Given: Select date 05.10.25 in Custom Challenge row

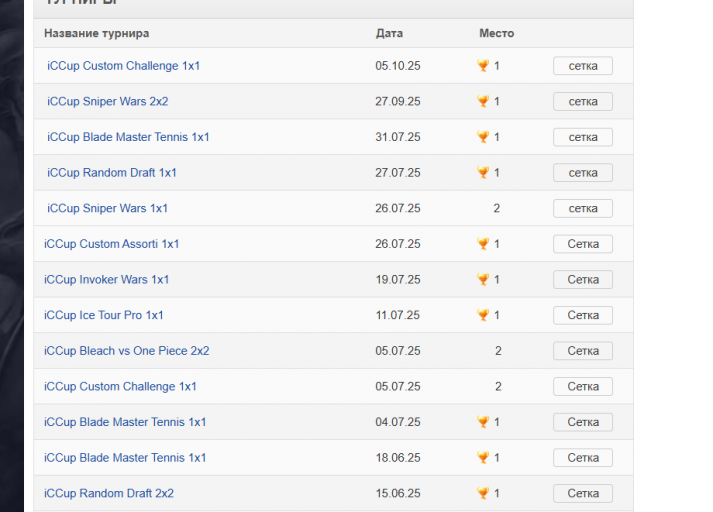Looking at the screenshot, I should (x=398, y=66).
